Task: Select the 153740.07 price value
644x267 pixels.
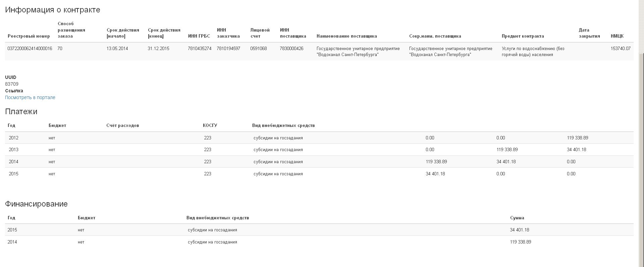Action: 620,49
